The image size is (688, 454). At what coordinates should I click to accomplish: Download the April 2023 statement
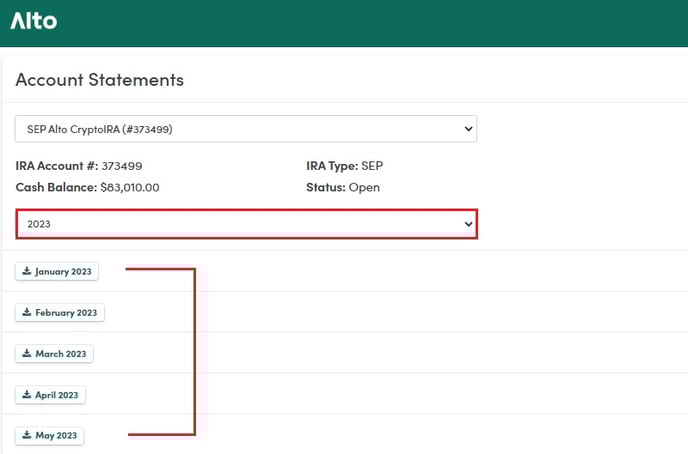click(50, 395)
